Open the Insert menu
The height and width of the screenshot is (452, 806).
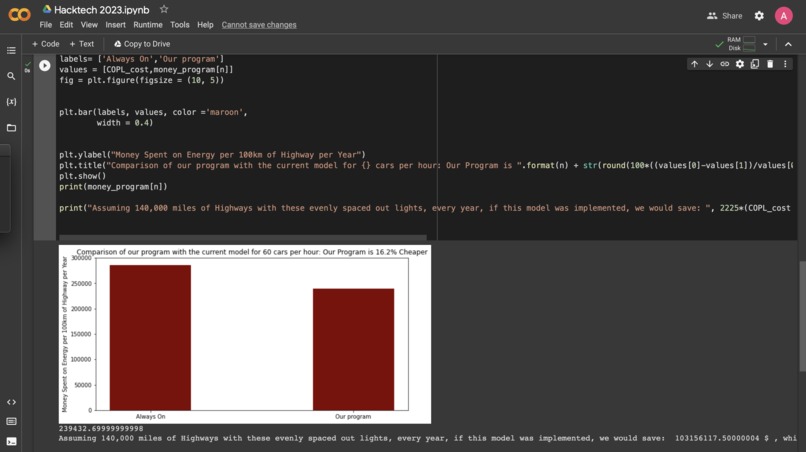pos(115,25)
